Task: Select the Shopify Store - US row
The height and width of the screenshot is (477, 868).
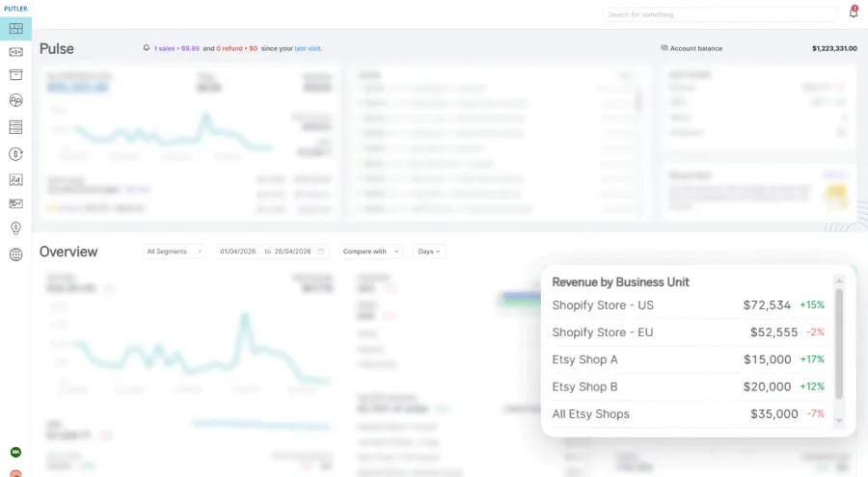Action: [688, 305]
